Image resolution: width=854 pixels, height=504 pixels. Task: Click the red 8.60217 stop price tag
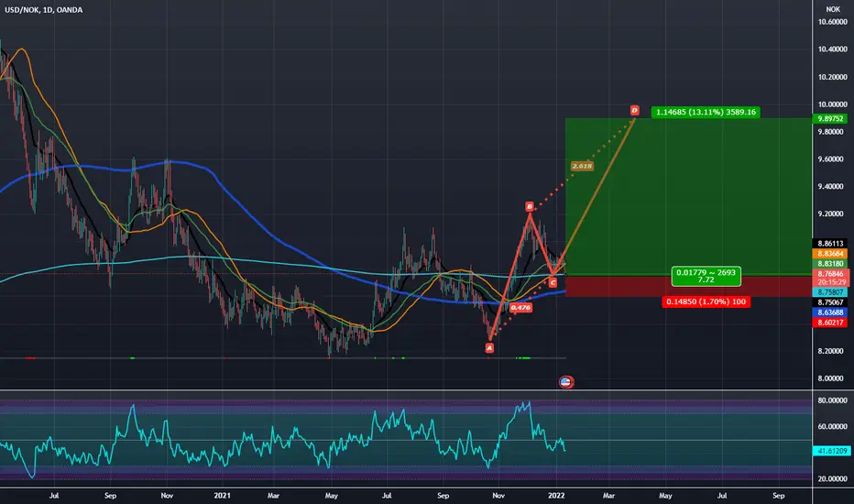coord(830,323)
